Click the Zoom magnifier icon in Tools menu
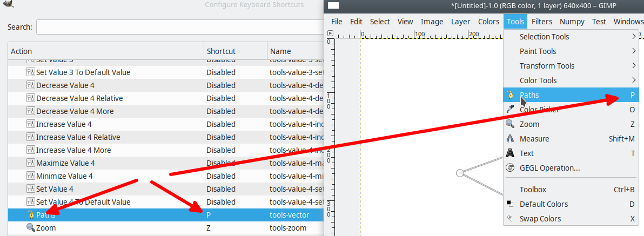Screen dimensions: 644x236 (x=509, y=124)
